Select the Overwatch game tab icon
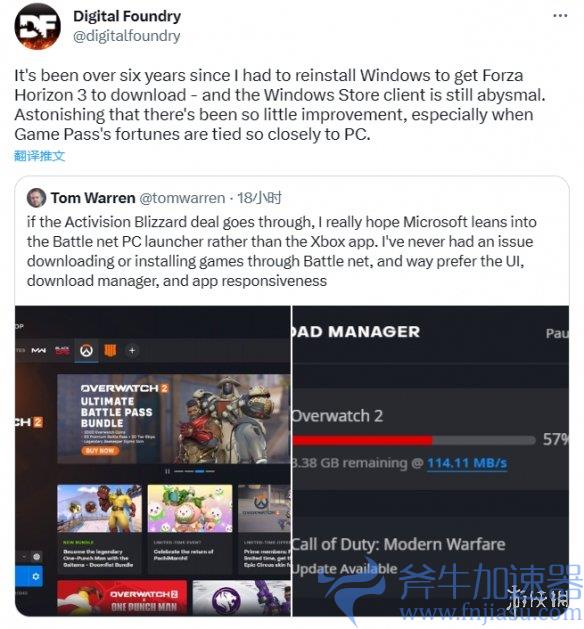 [x=87, y=350]
